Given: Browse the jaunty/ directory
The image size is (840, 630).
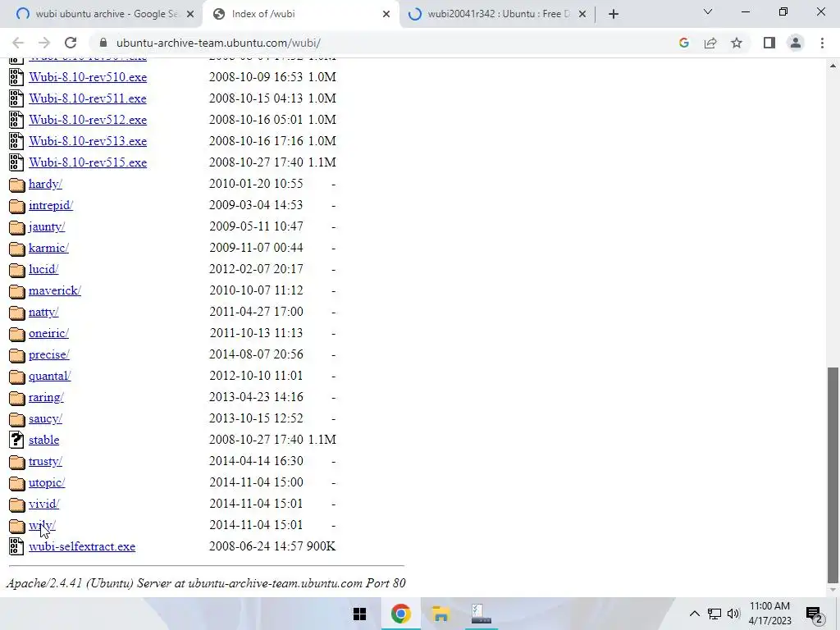Looking at the screenshot, I should 47,226.
